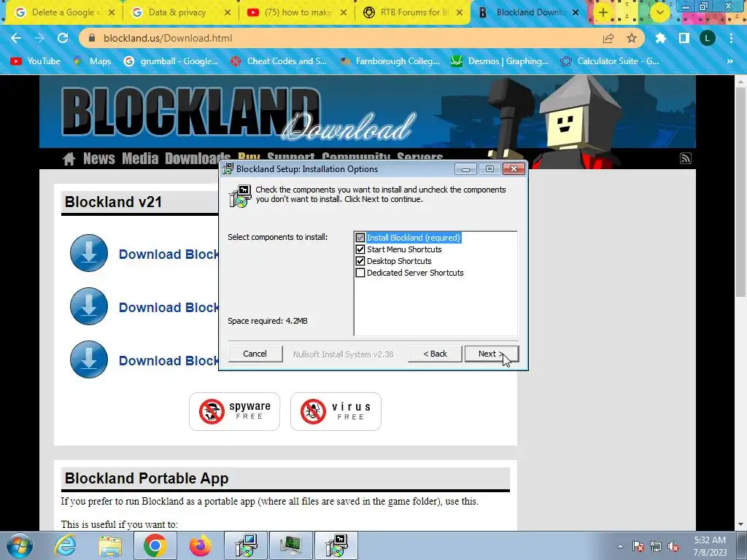Reload the current page
The height and width of the screenshot is (560, 747).
[63, 38]
